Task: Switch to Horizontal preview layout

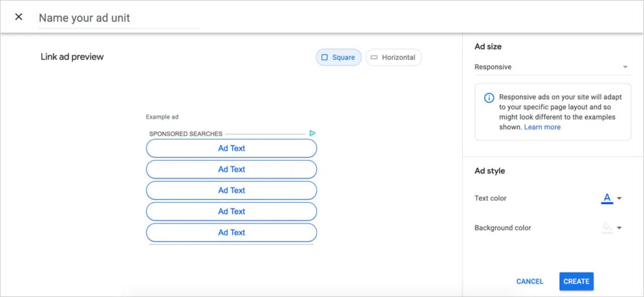Action: 394,57
